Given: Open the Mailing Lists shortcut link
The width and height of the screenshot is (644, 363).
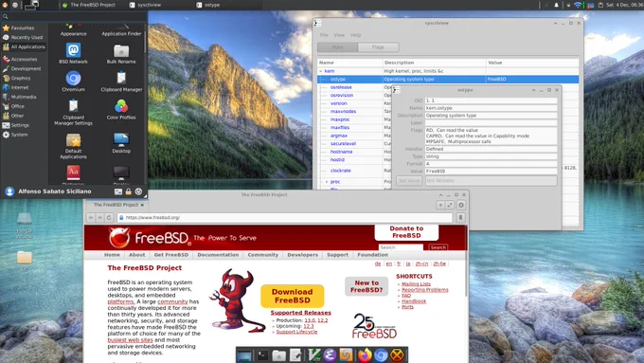Looking at the screenshot, I should 416,284.
